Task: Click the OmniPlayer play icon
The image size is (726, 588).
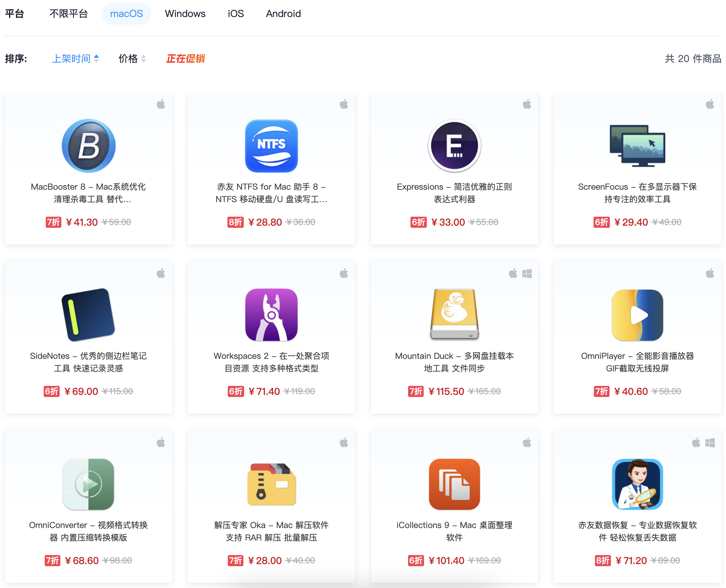Action: point(637,315)
